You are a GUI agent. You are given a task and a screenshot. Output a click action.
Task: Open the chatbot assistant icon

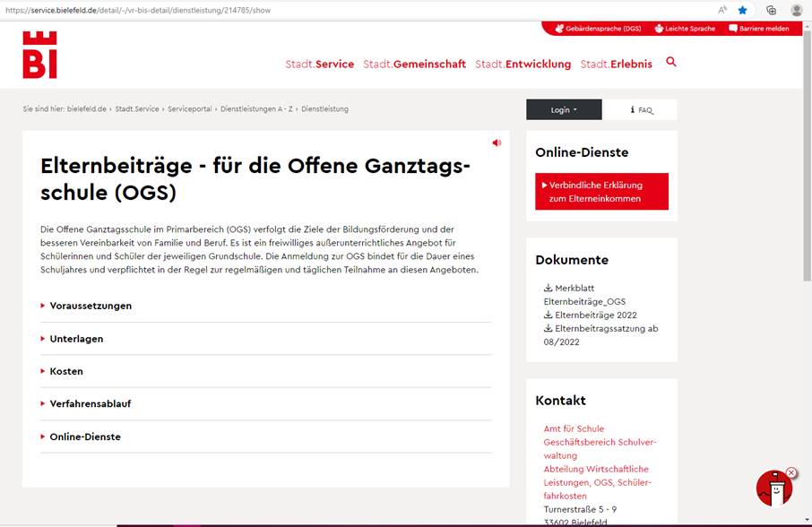point(773,488)
